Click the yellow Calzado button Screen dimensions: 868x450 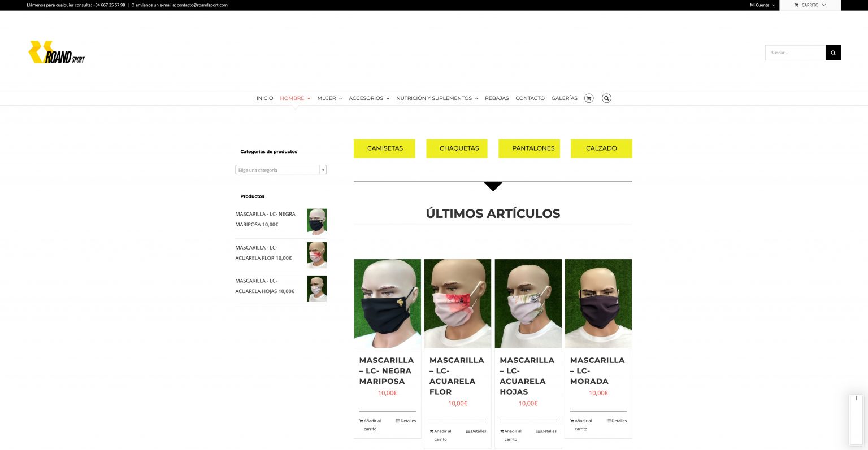[601, 148]
